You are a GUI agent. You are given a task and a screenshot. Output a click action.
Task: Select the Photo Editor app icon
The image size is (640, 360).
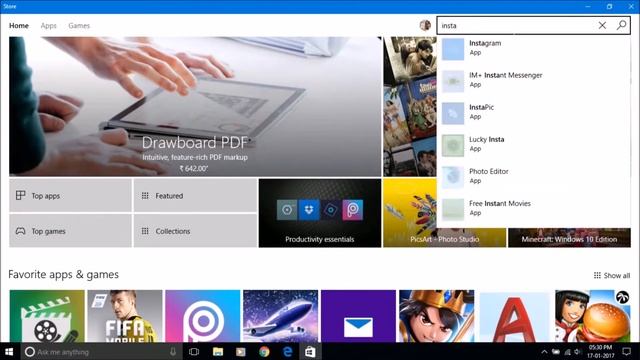point(453,177)
